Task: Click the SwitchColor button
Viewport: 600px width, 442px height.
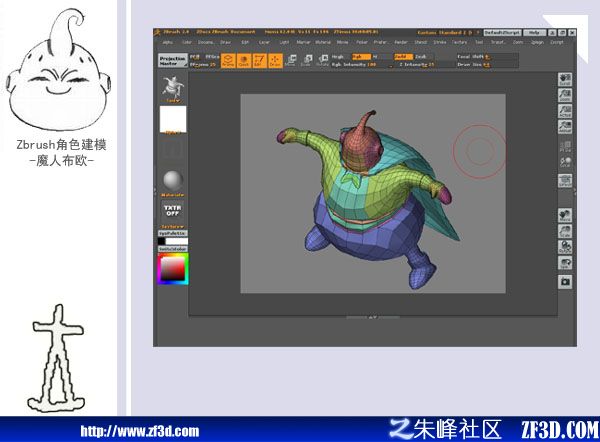Action: click(173, 249)
